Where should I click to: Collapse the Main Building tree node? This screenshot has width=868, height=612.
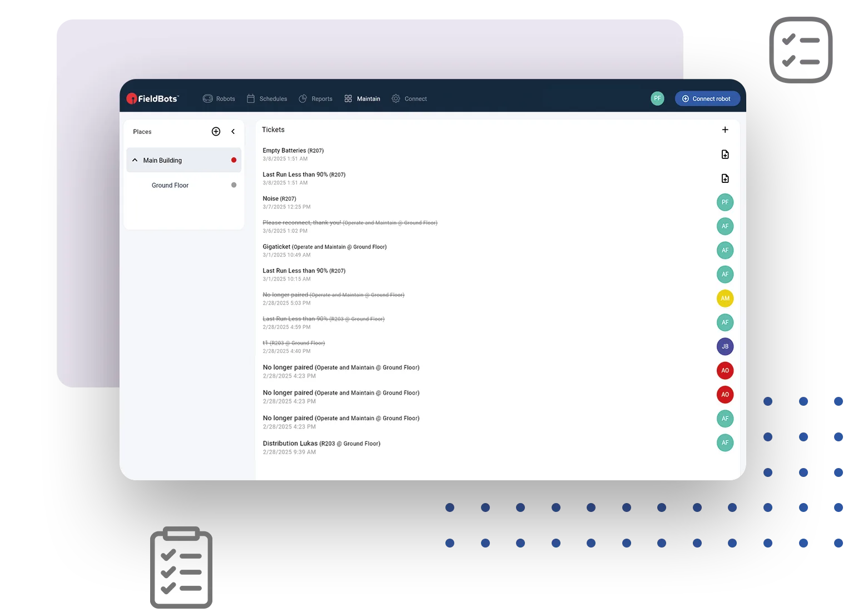135,160
